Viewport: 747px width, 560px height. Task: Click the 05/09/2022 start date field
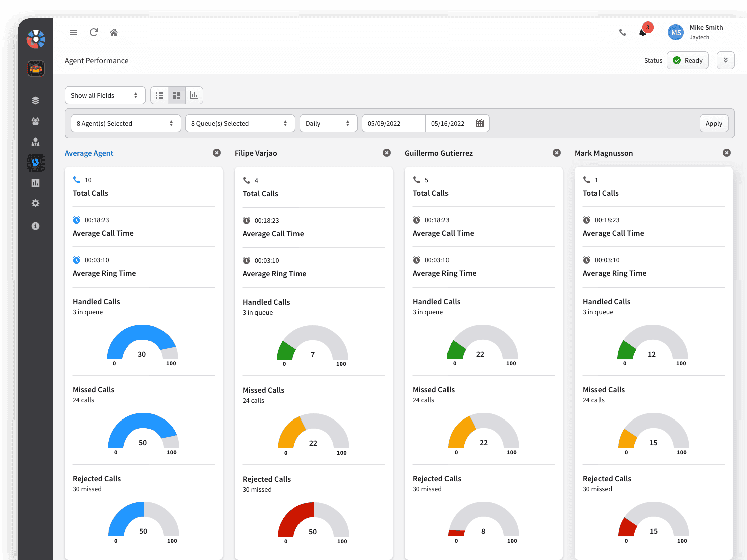[393, 123]
